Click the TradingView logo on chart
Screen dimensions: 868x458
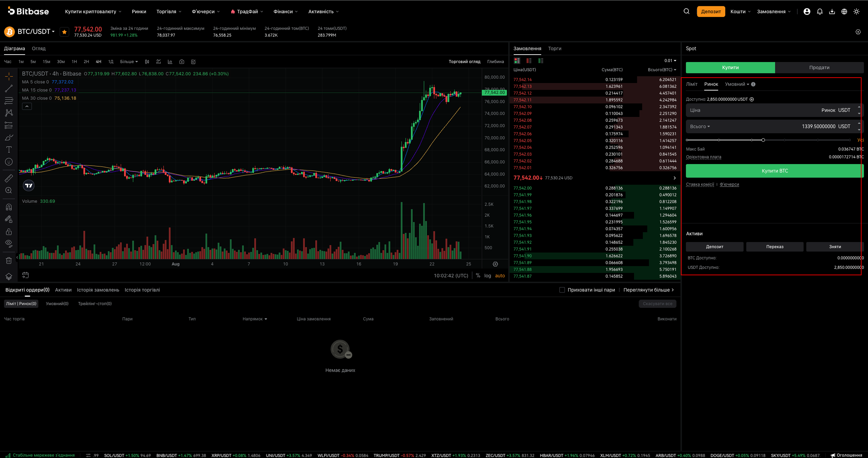click(x=29, y=185)
